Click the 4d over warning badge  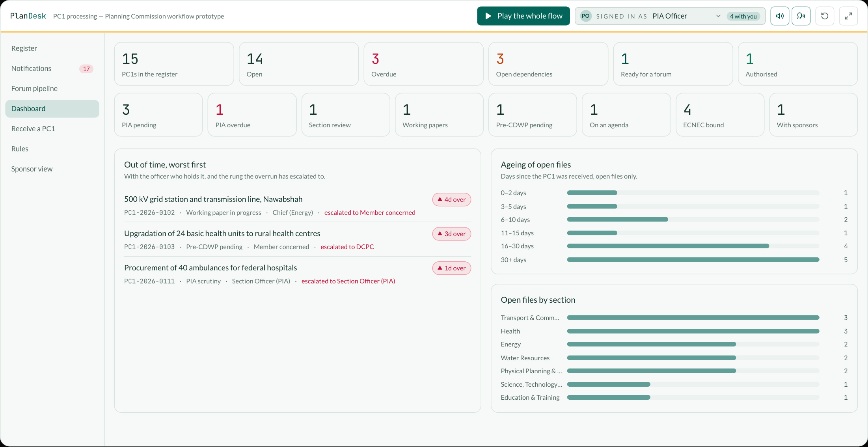tap(452, 199)
